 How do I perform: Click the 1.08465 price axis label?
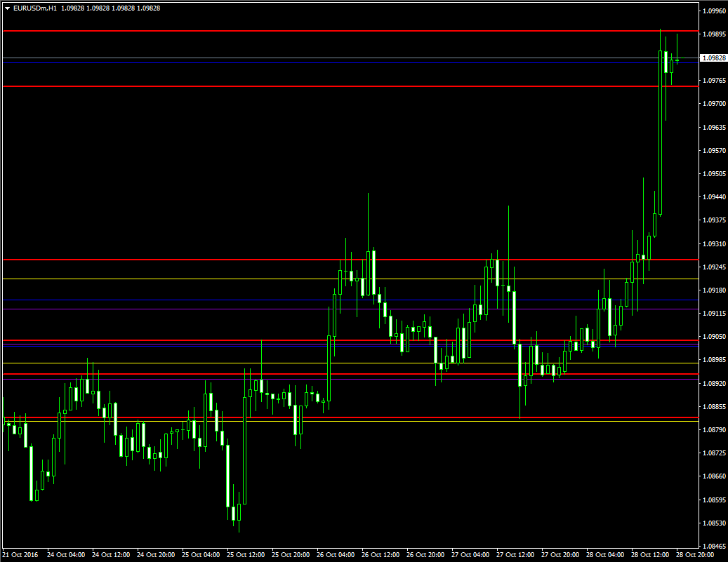714,547
